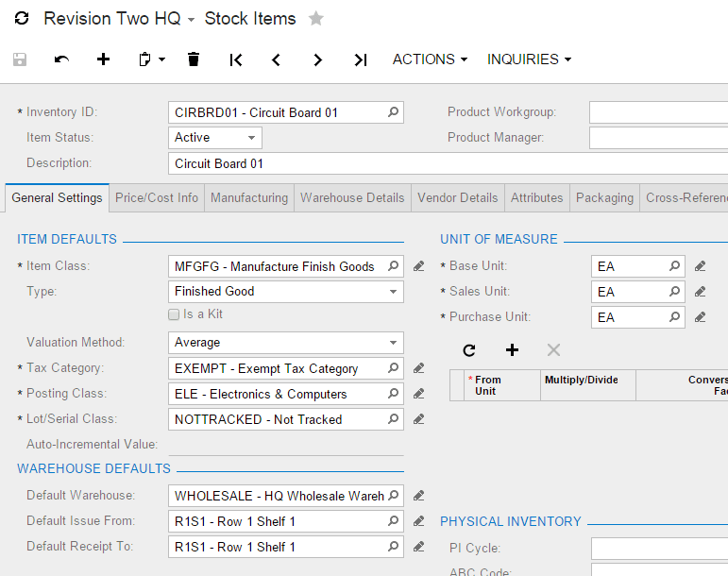Viewport: 728px width, 576px height.
Task: Refresh the unit conversions grid
Action: pos(469,350)
